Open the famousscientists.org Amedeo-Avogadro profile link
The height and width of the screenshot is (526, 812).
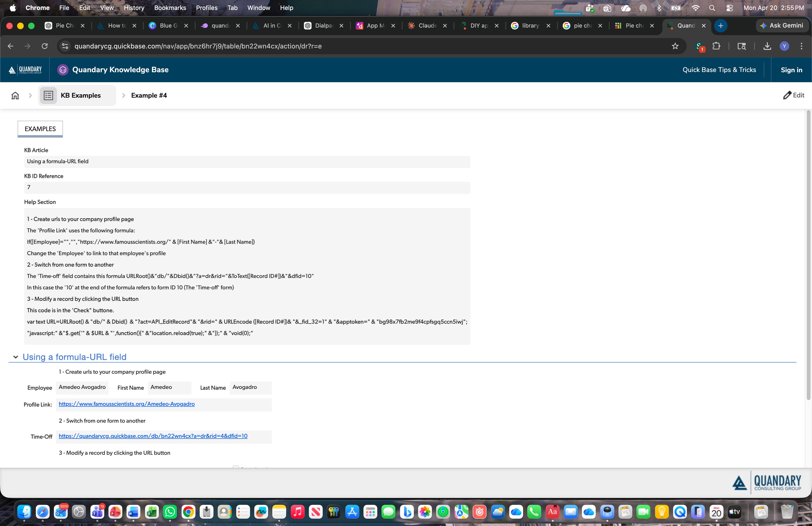[127, 404]
